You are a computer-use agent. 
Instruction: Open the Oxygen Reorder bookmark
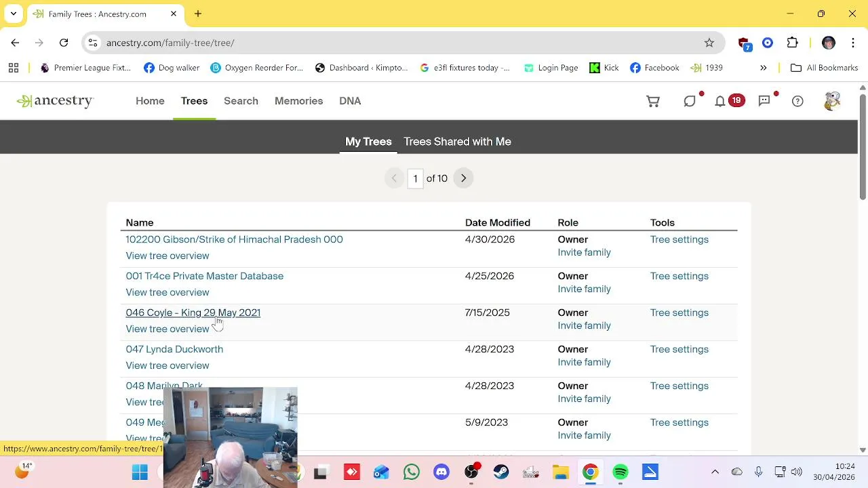256,68
